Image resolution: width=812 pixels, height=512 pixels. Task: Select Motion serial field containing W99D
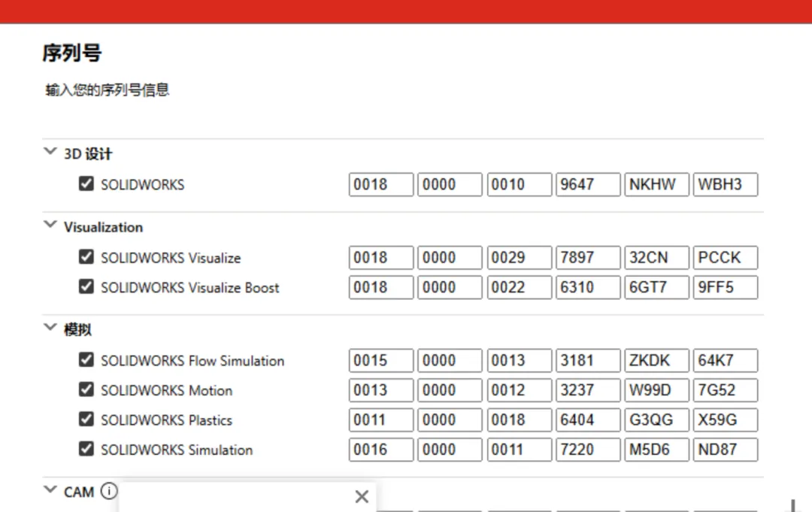coord(656,389)
